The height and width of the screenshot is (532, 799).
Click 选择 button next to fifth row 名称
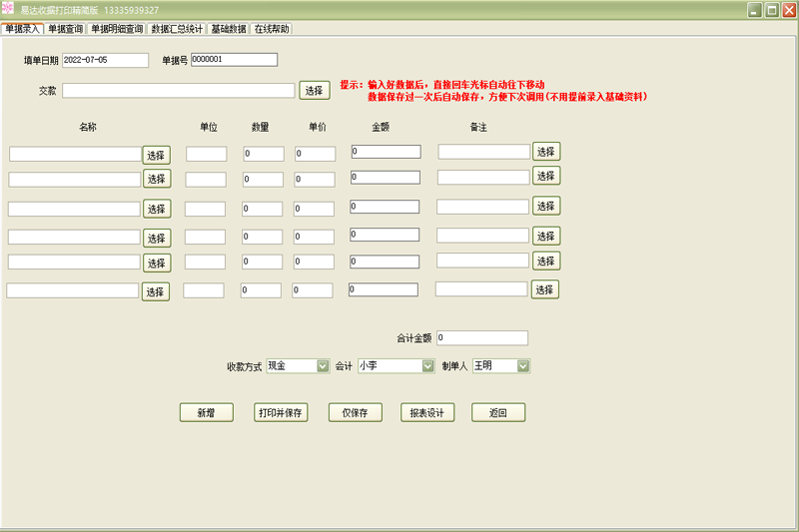(x=157, y=264)
